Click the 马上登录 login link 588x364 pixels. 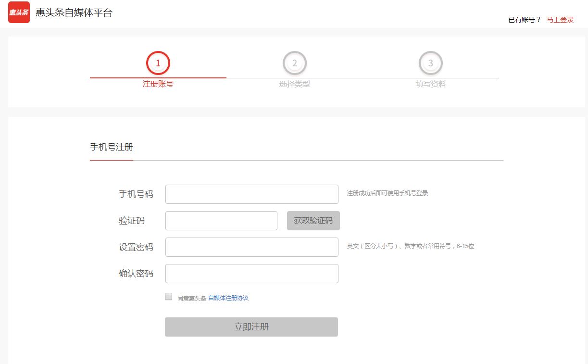click(x=559, y=19)
